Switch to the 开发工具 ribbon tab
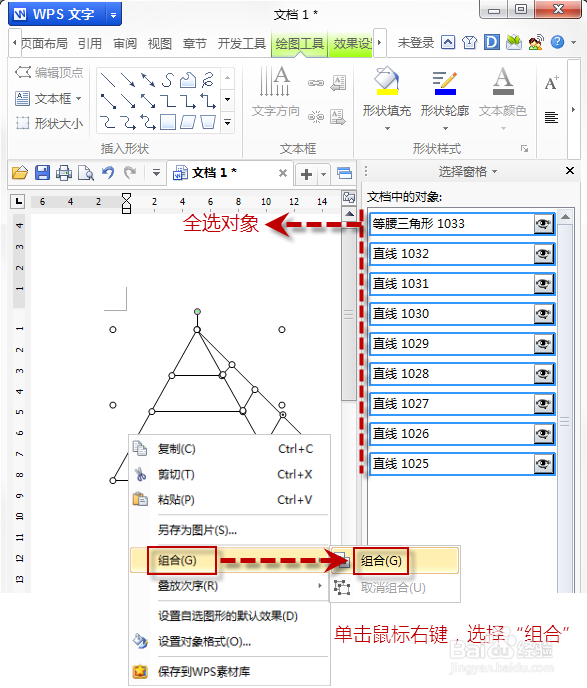This screenshot has height=688, width=587. point(242,43)
